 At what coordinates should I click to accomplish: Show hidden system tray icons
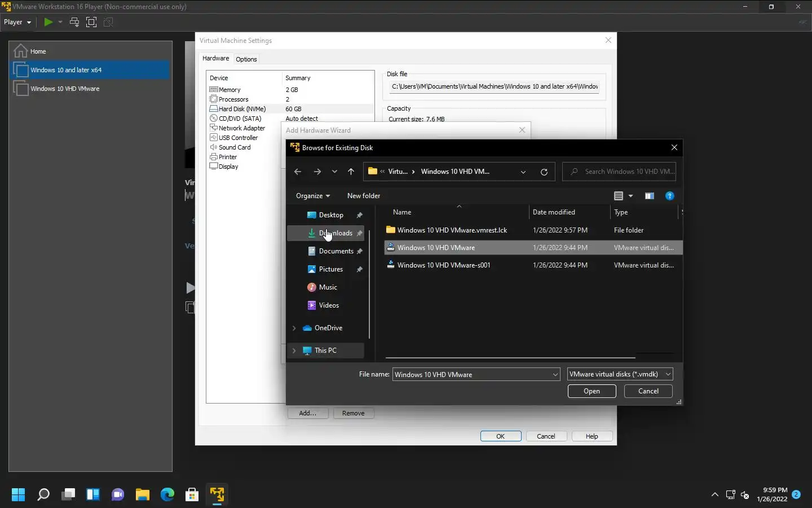click(715, 495)
